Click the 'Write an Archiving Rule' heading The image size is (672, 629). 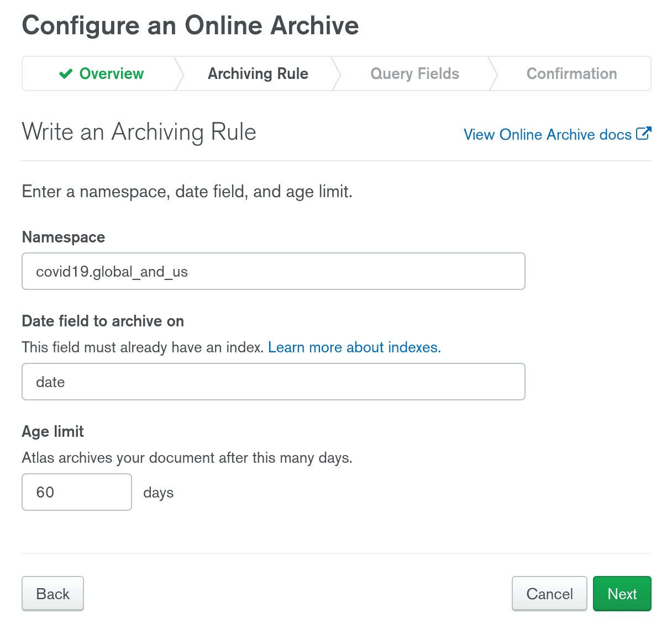pos(139,132)
